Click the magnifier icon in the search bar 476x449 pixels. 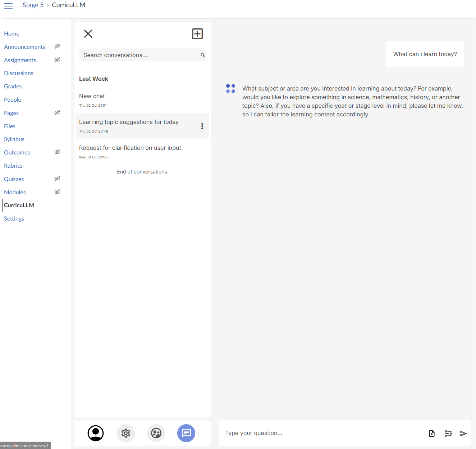click(x=202, y=55)
